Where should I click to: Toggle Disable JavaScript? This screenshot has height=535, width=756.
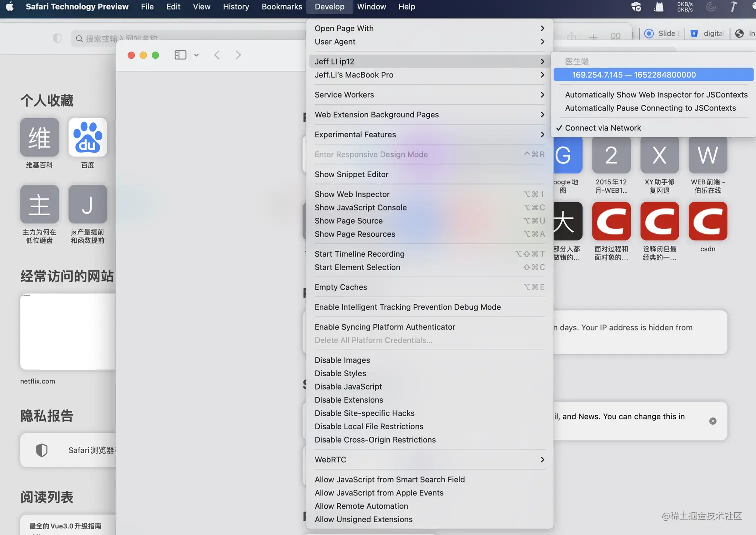click(x=430, y=387)
